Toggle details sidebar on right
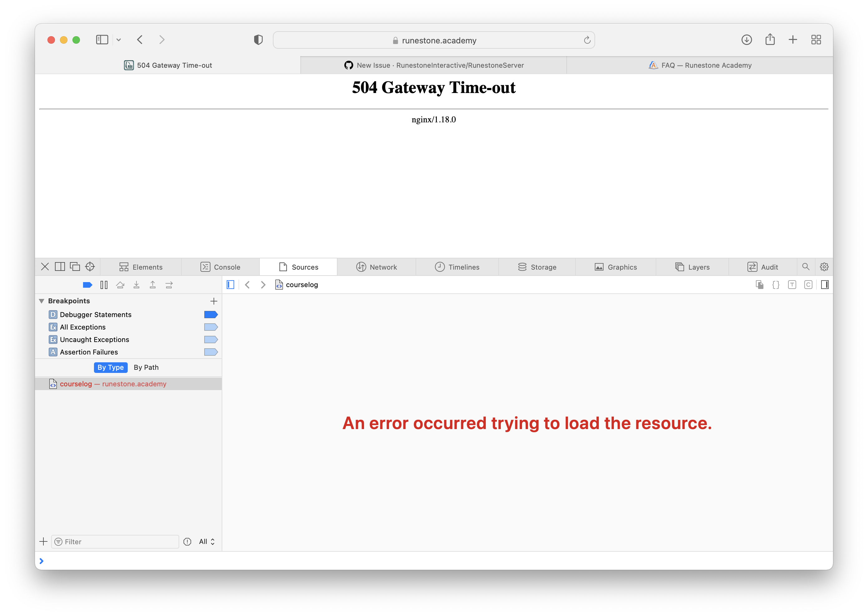The image size is (868, 616). (x=824, y=285)
